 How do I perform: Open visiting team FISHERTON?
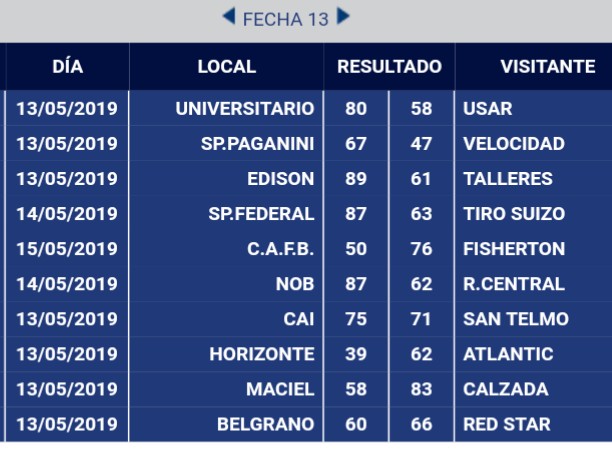pos(514,249)
